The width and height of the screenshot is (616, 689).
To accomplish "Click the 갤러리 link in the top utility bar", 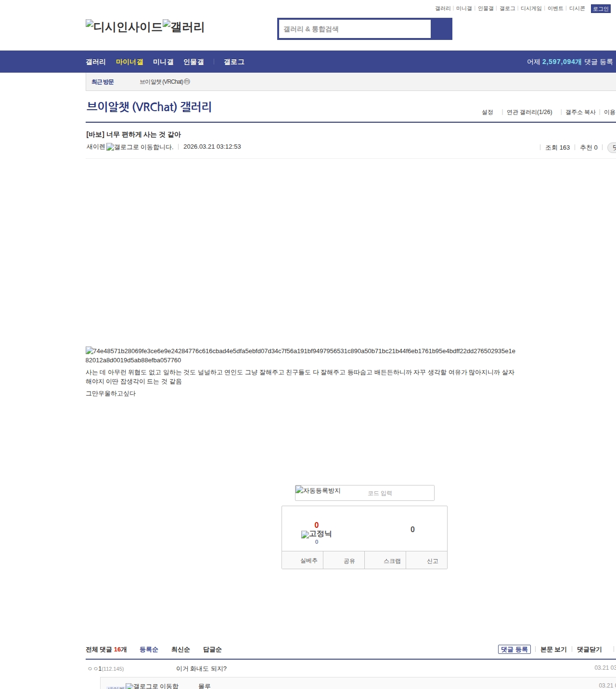I will click(x=443, y=9).
